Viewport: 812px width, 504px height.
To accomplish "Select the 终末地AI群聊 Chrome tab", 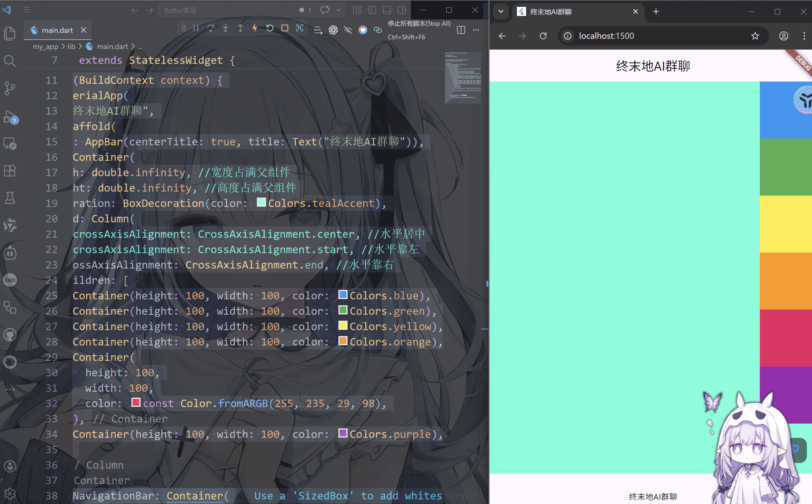I will [578, 12].
